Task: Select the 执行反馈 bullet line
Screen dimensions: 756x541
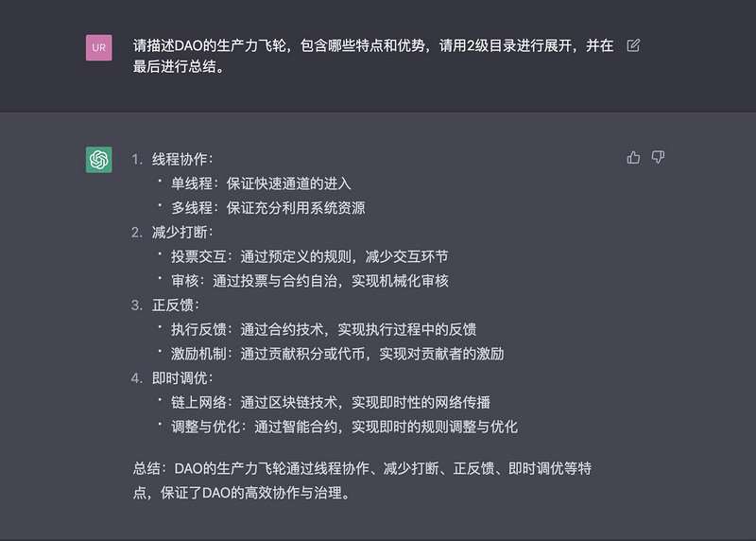Action: pyautogui.click(x=323, y=329)
